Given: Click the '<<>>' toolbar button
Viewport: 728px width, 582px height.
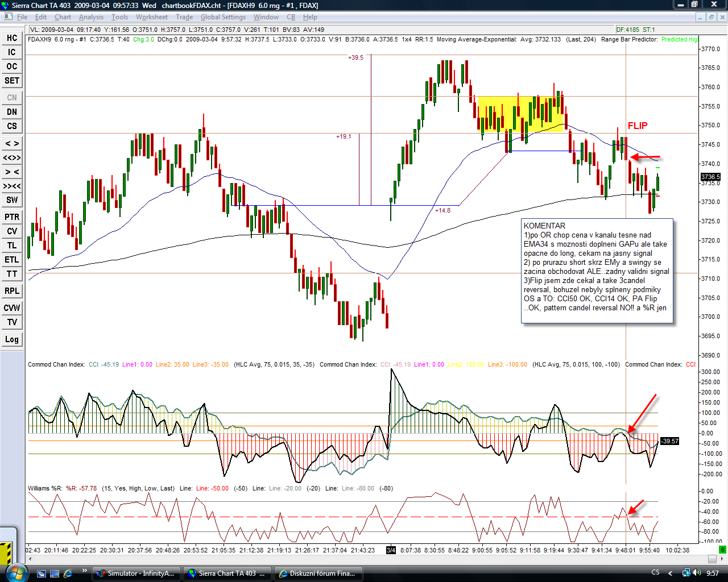Looking at the screenshot, I should point(12,157).
